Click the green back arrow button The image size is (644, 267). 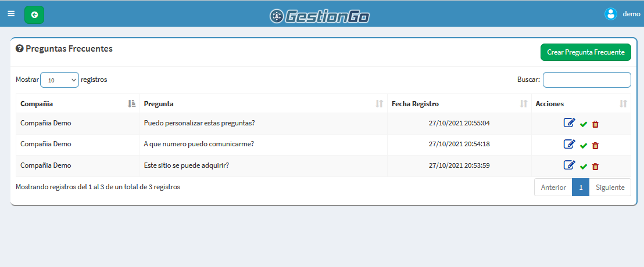[x=34, y=15]
